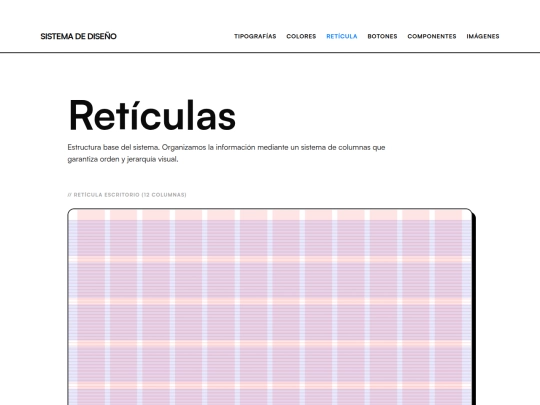Screen dimensions: 540x405
Task: Open the COMPONENTES nav item
Action: click(432, 36)
